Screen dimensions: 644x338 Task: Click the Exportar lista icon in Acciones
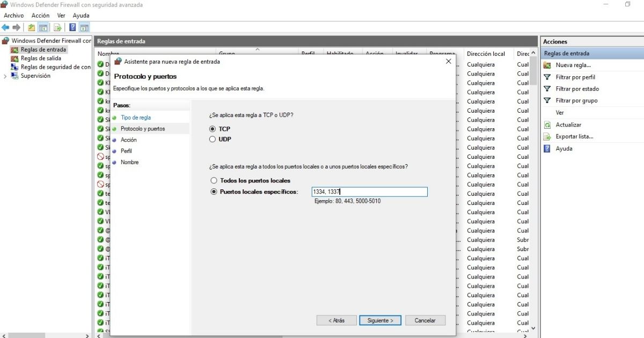(x=547, y=137)
